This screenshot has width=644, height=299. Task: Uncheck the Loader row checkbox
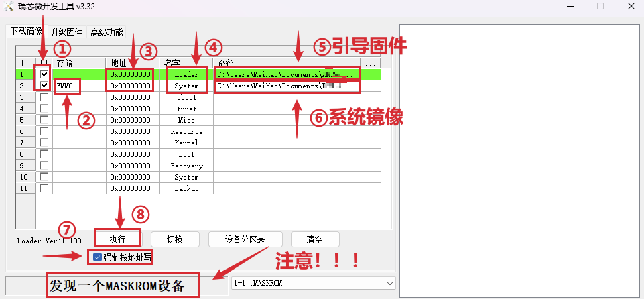click(44, 74)
